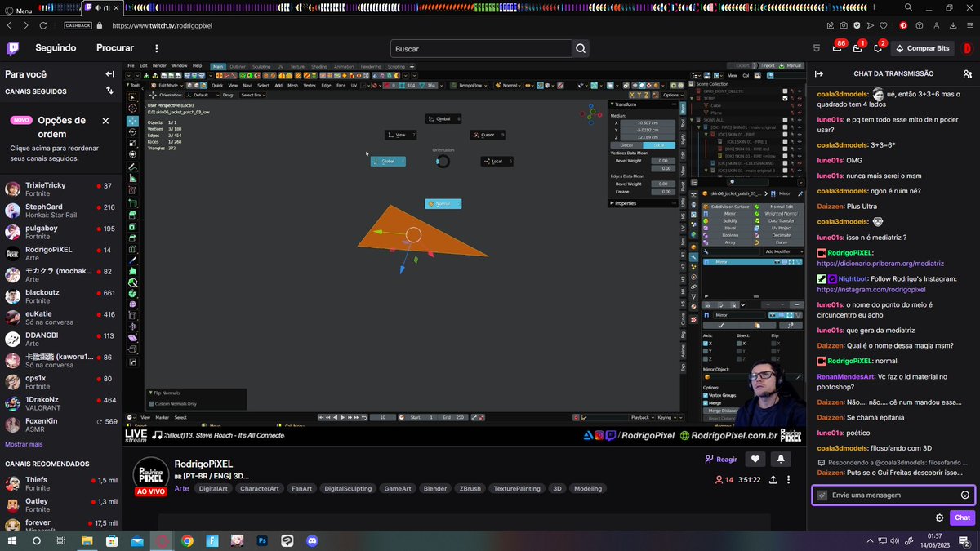Open Photoshop from the Windows taskbar
Screen dimensions: 980x551
click(262, 540)
